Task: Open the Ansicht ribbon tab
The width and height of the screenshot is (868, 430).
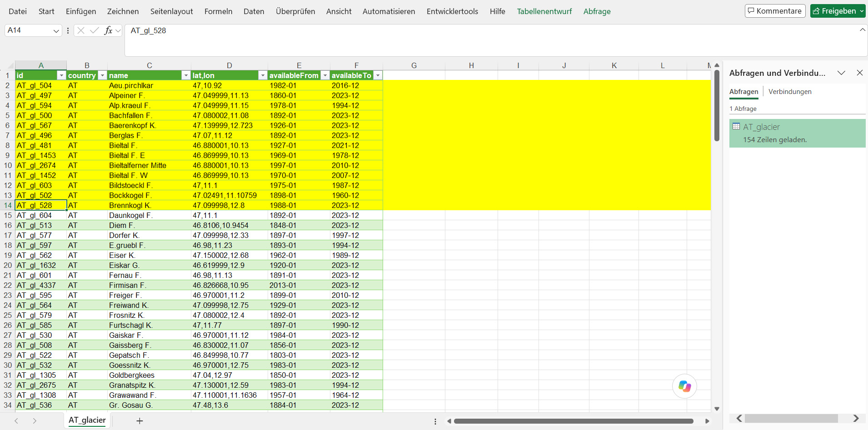Action: click(339, 11)
